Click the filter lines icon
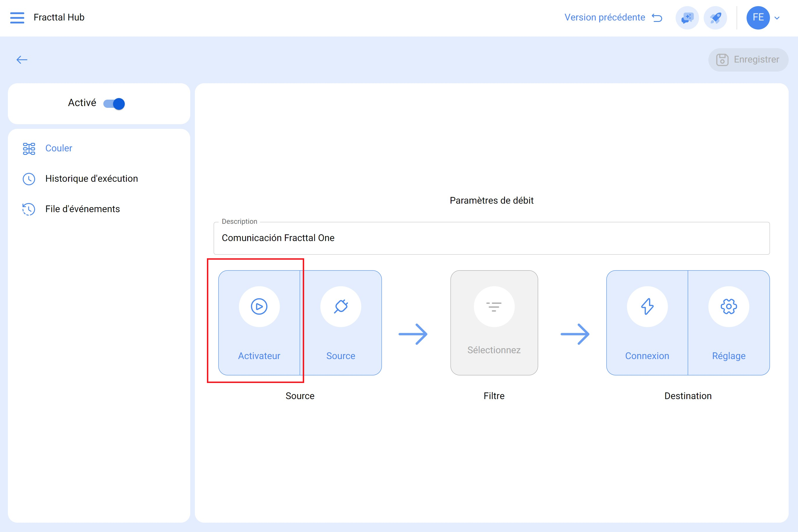This screenshot has width=798, height=532. pyautogui.click(x=494, y=306)
